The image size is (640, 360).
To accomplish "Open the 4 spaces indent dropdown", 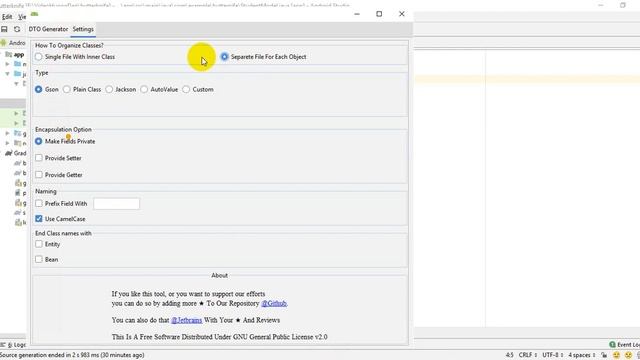I will [582, 356].
